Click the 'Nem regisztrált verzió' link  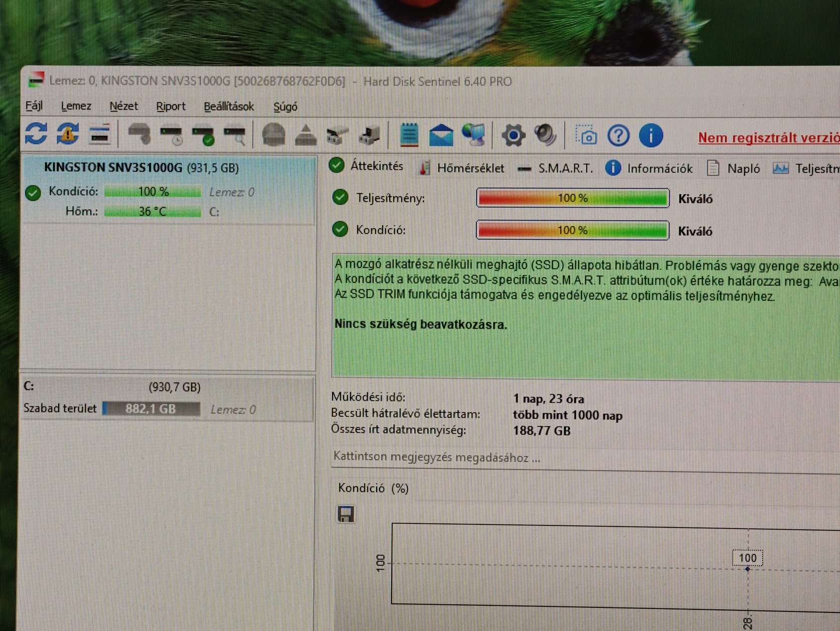click(x=769, y=138)
